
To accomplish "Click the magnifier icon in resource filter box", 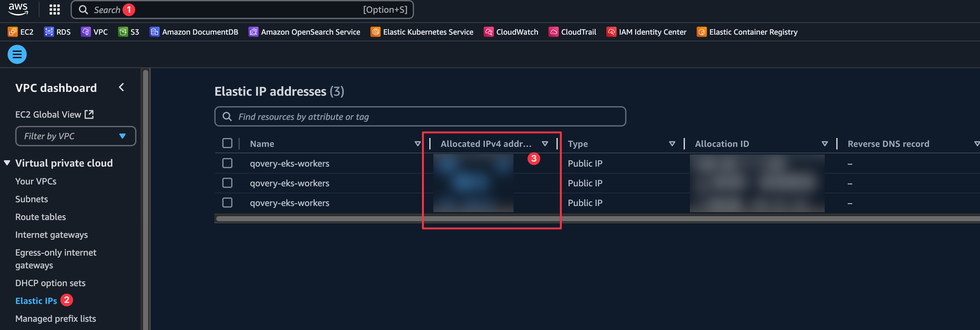I will point(227,116).
